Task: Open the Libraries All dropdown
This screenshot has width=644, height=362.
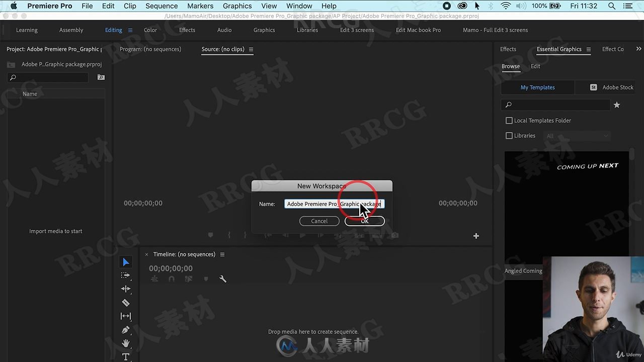Action: coord(577,136)
